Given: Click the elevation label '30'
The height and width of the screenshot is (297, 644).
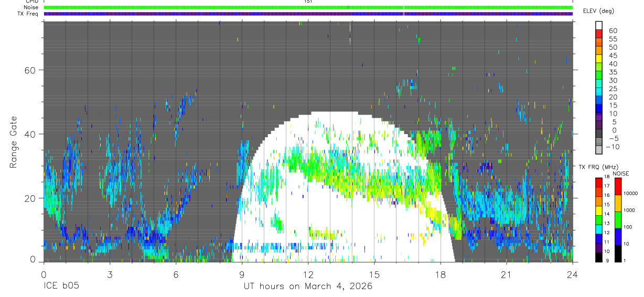Looking at the screenshot, I should [612, 80].
